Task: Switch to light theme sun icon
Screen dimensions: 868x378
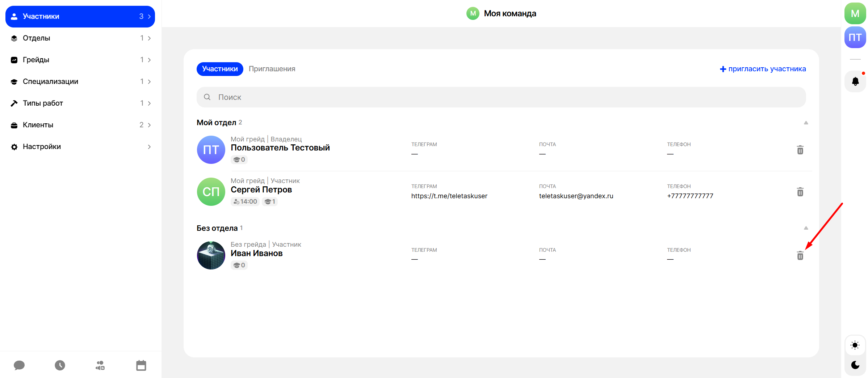Action: 855,345
